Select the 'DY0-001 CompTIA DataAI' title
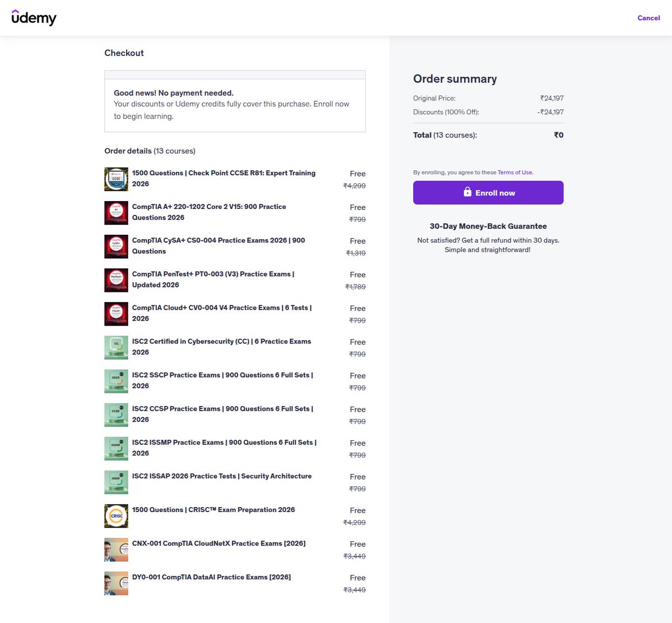The image size is (672, 623). pyautogui.click(x=212, y=576)
